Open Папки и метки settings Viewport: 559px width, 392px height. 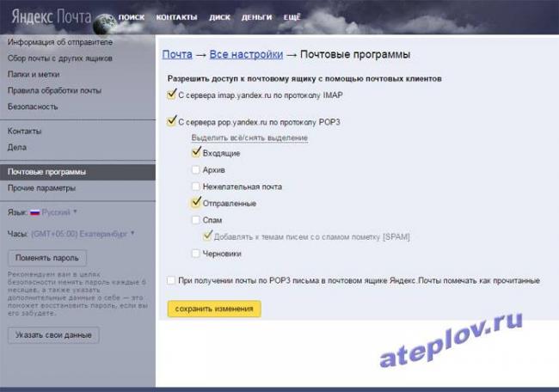tap(34, 74)
